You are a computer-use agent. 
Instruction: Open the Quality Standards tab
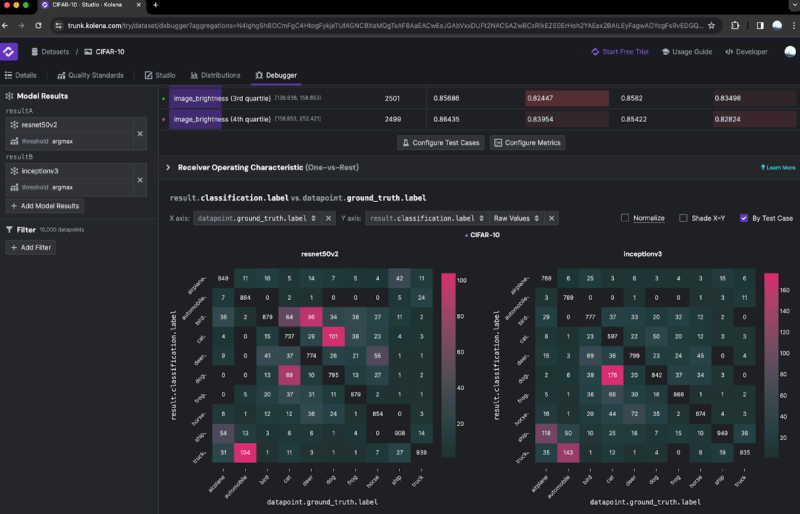[x=95, y=75]
